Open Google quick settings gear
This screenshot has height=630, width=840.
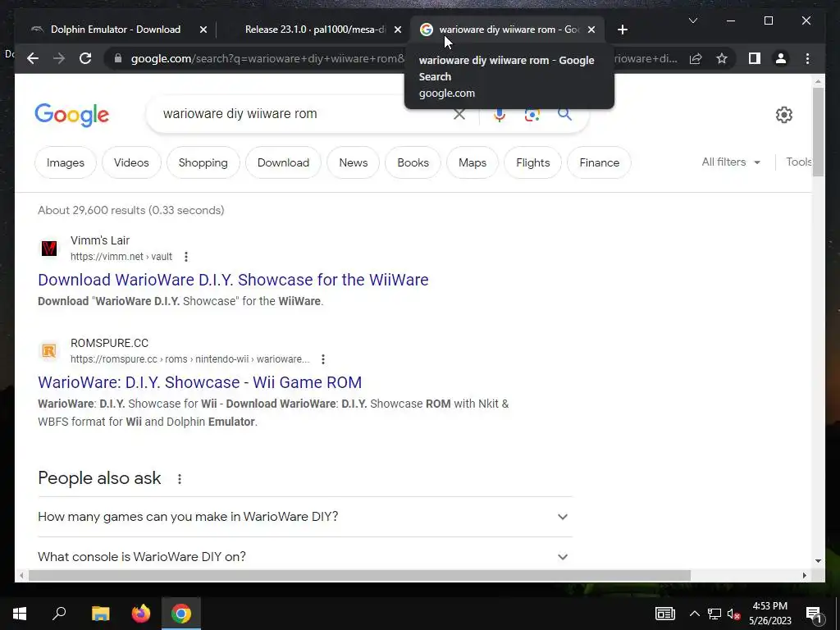(x=783, y=114)
